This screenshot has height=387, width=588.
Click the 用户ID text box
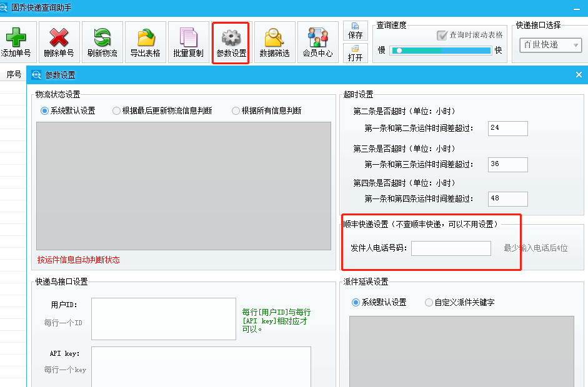point(163,318)
